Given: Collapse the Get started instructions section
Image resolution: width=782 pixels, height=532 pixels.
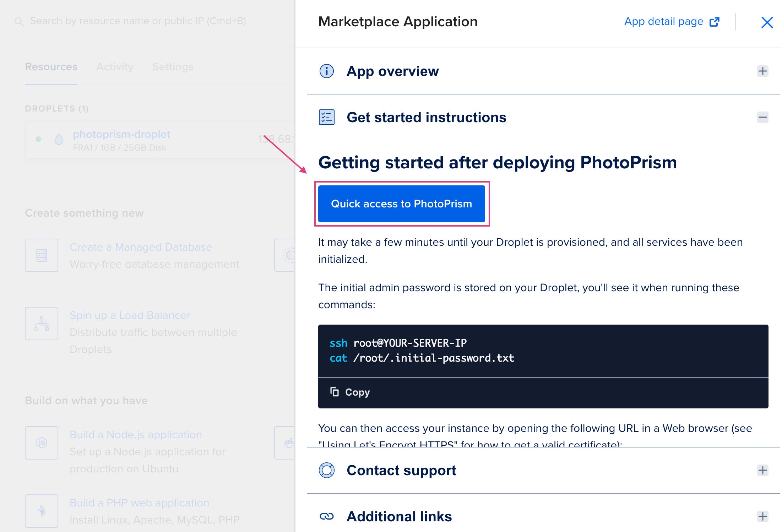Looking at the screenshot, I should 762,117.
